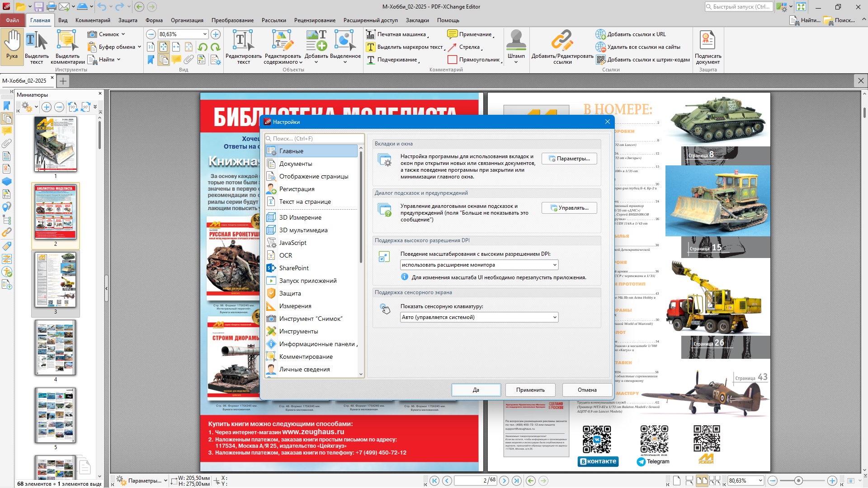Click Добавить/Редактировать ссылки icon
The image size is (868, 488).
click(562, 42)
